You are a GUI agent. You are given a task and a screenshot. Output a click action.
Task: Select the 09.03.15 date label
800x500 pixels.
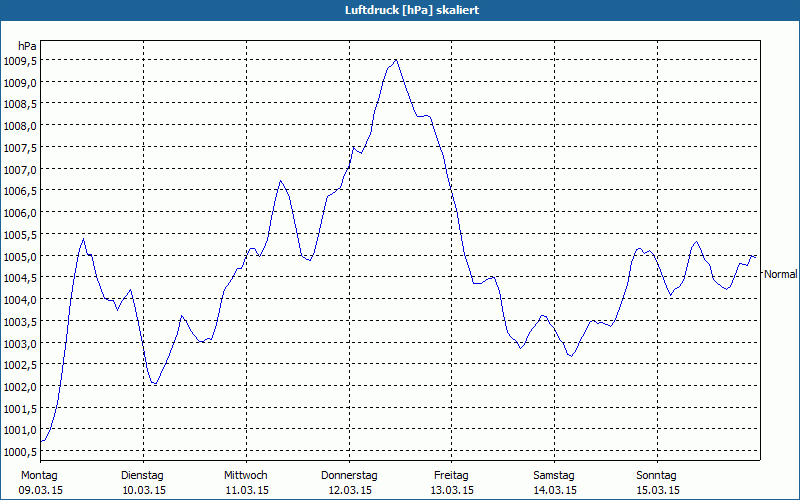tap(41, 490)
